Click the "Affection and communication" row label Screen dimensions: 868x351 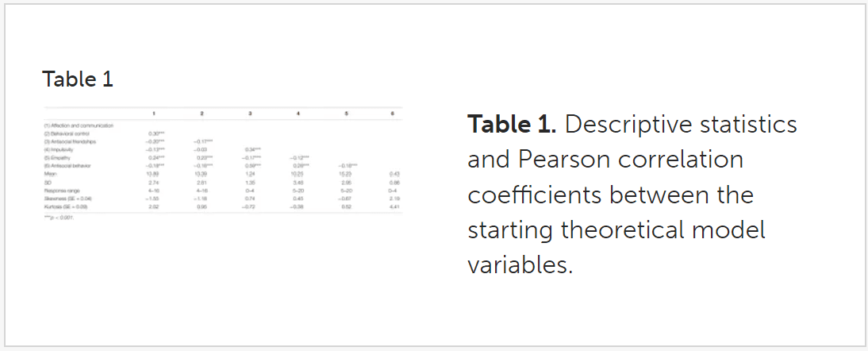79,125
